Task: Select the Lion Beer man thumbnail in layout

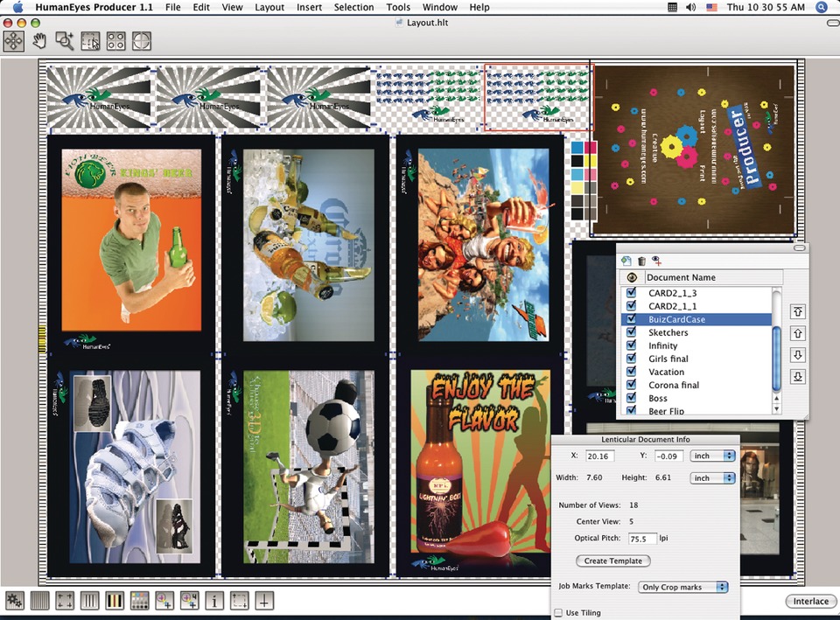Action: click(x=131, y=240)
